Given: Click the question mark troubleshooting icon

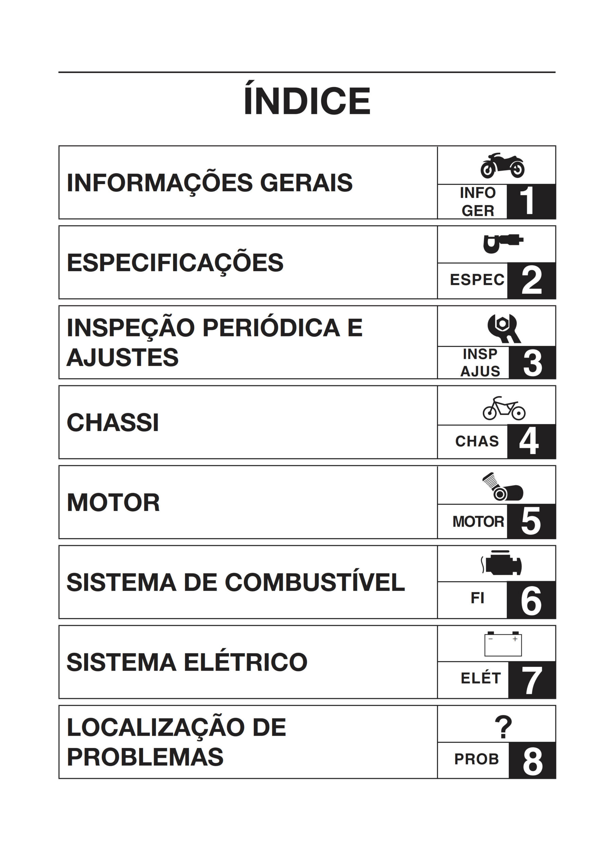Looking at the screenshot, I should 503,727.
